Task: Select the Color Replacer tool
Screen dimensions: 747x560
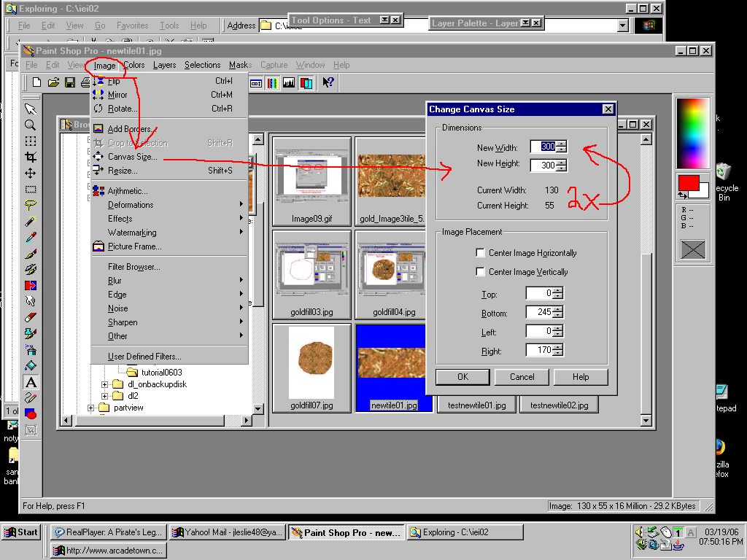Action: 31,286
